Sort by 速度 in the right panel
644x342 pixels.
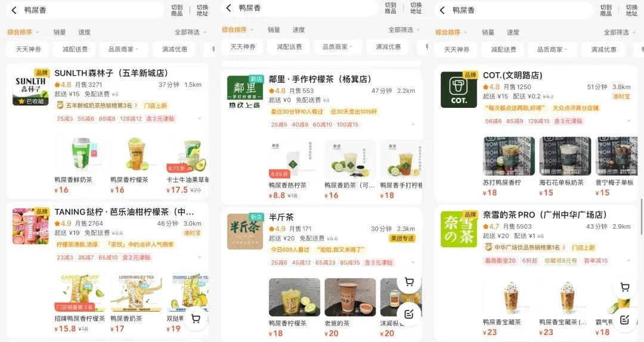coord(513,32)
